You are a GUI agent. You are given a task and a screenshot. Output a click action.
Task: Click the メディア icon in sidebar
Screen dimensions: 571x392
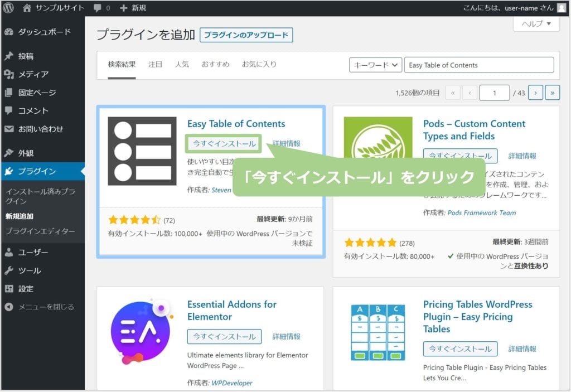point(9,74)
